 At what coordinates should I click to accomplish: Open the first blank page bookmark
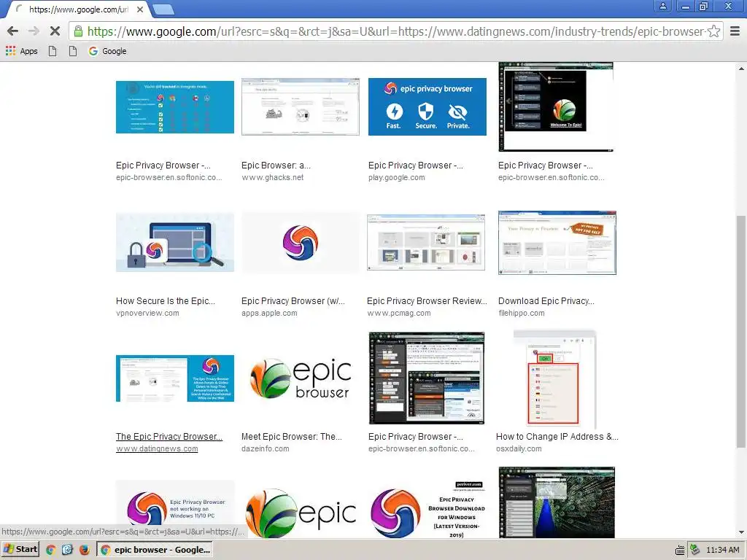(53, 51)
